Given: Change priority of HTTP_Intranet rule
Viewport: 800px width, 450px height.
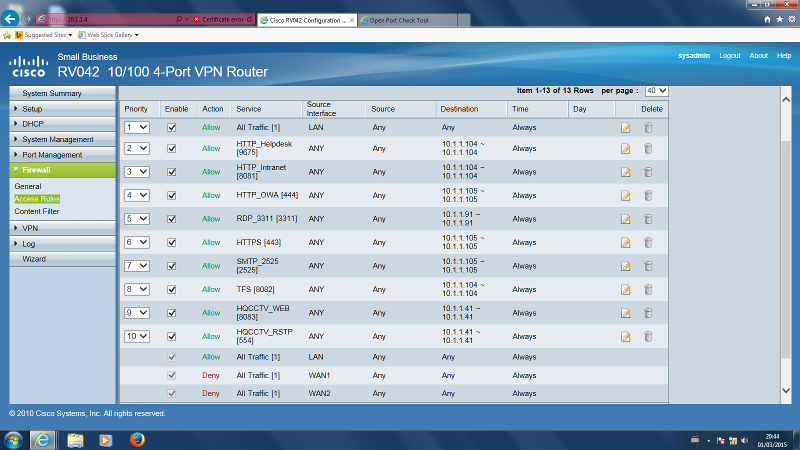Looking at the screenshot, I should [137, 172].
